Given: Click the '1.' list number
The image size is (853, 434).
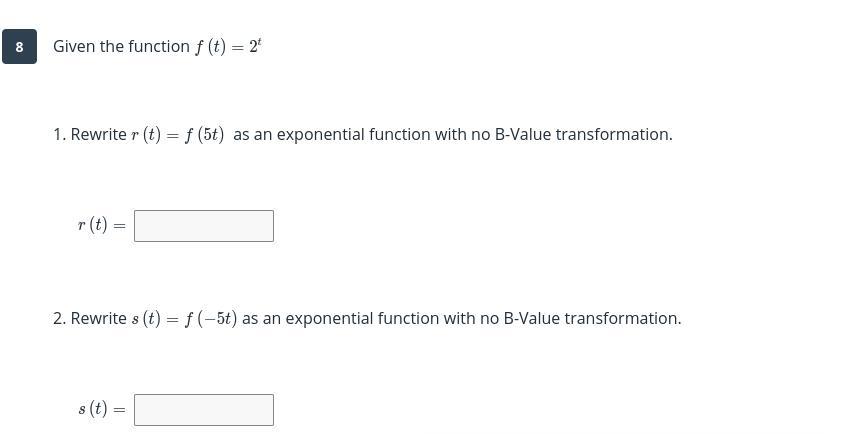Looking at the screenshot, I should pyautogui.click(x=59, y=135).
